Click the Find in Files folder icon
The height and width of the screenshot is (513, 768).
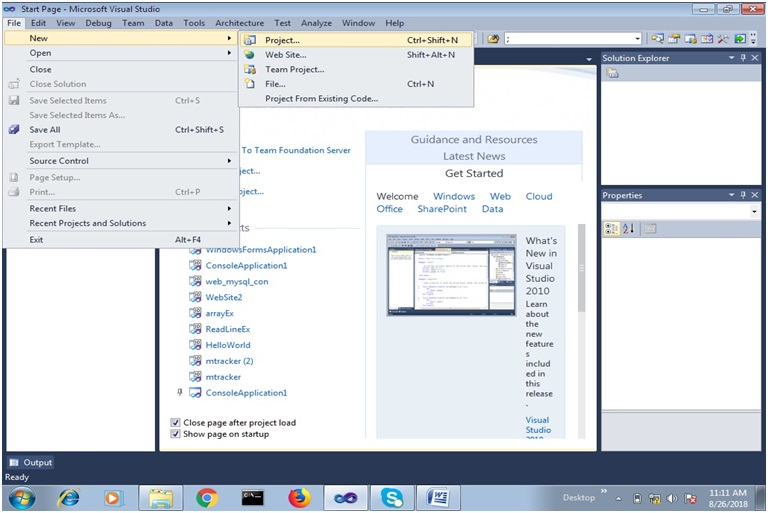[x=493, y=39]
